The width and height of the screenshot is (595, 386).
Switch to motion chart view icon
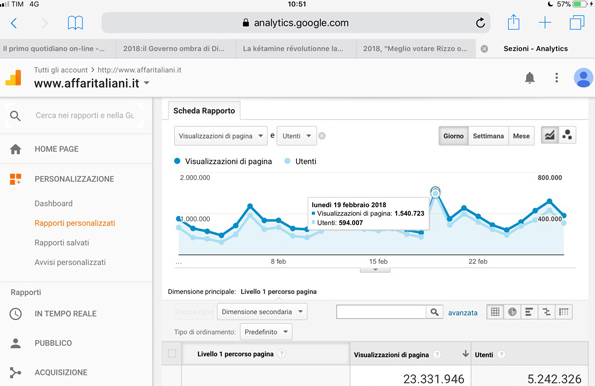[x=567, y=135]
